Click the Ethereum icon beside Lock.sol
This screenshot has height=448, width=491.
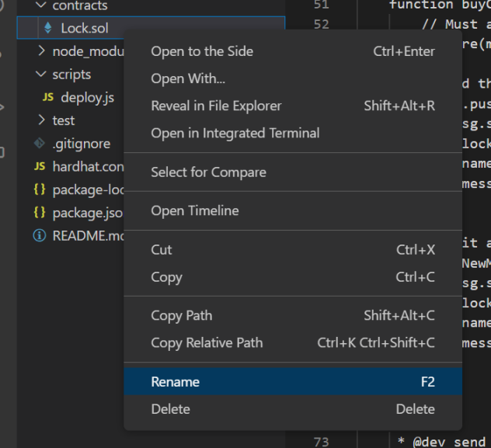(x=48, y=29)
